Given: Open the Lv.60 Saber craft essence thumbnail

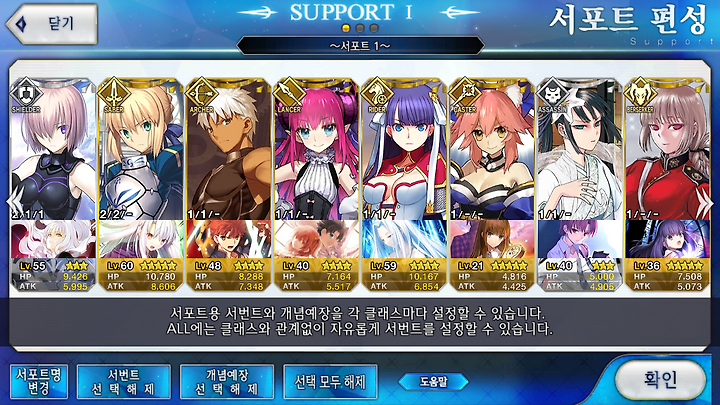Looking at the screenshot, I should (141, 239).
